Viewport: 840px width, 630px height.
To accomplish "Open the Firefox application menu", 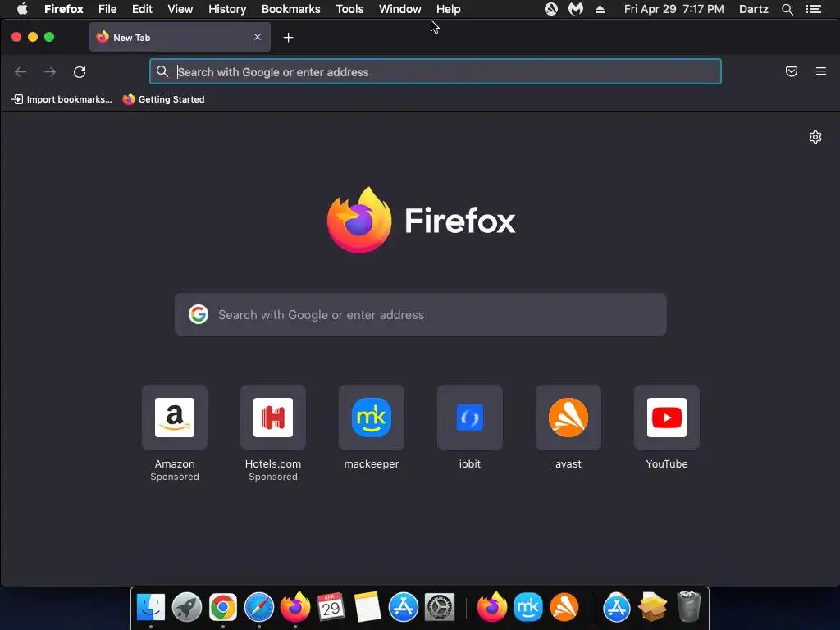I will [x=64, y=9].
